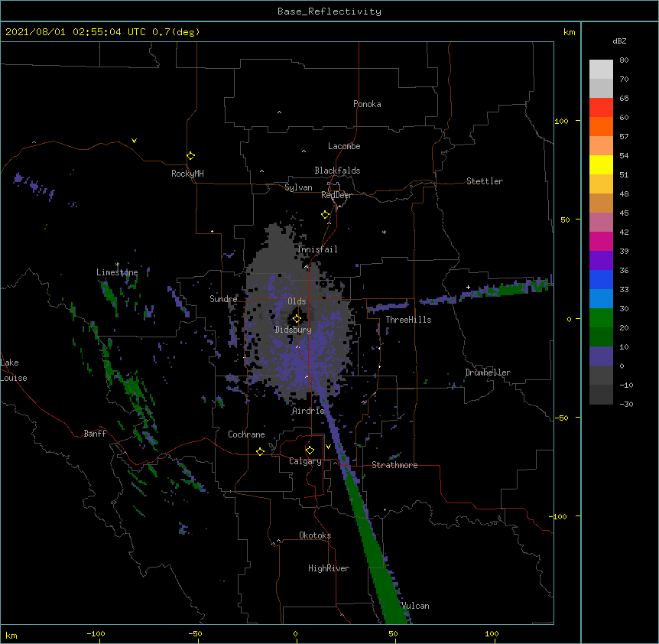Pick the purple 36-39 dBZ legend swatch
The image size is (659, 644).
coord(601,261)
